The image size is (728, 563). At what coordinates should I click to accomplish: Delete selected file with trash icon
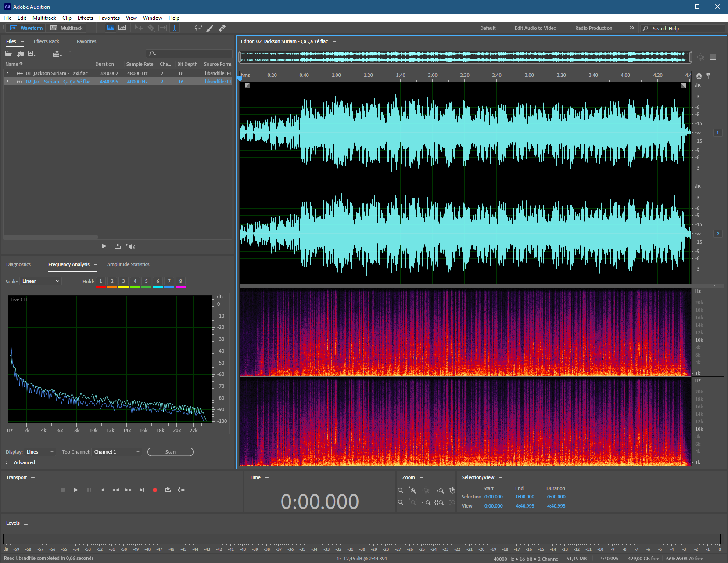point(70,54)
